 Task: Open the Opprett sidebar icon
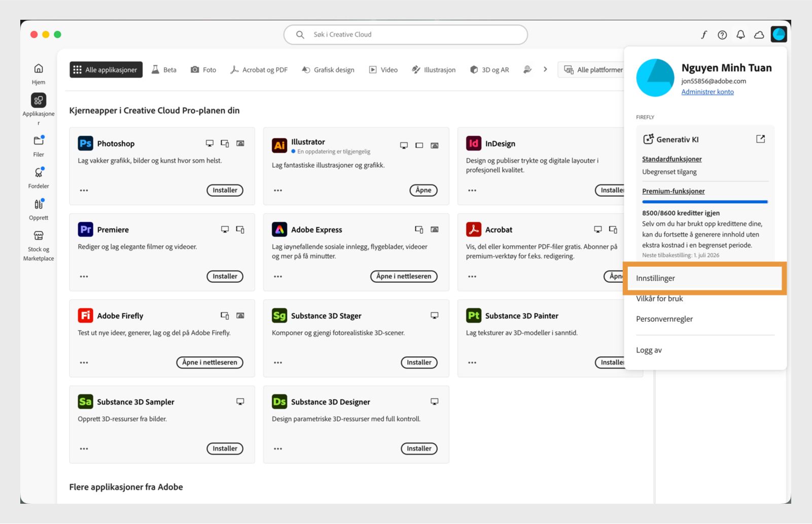[39, 204]
